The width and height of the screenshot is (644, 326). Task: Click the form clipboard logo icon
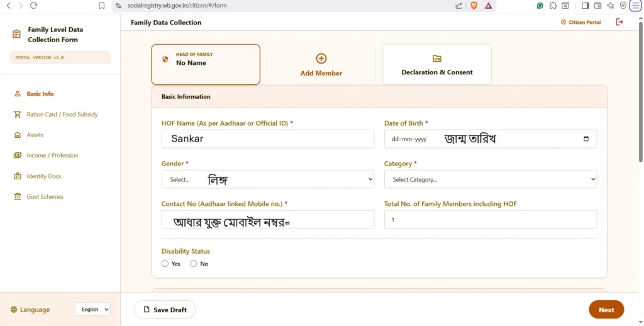(x=16, y=34)
